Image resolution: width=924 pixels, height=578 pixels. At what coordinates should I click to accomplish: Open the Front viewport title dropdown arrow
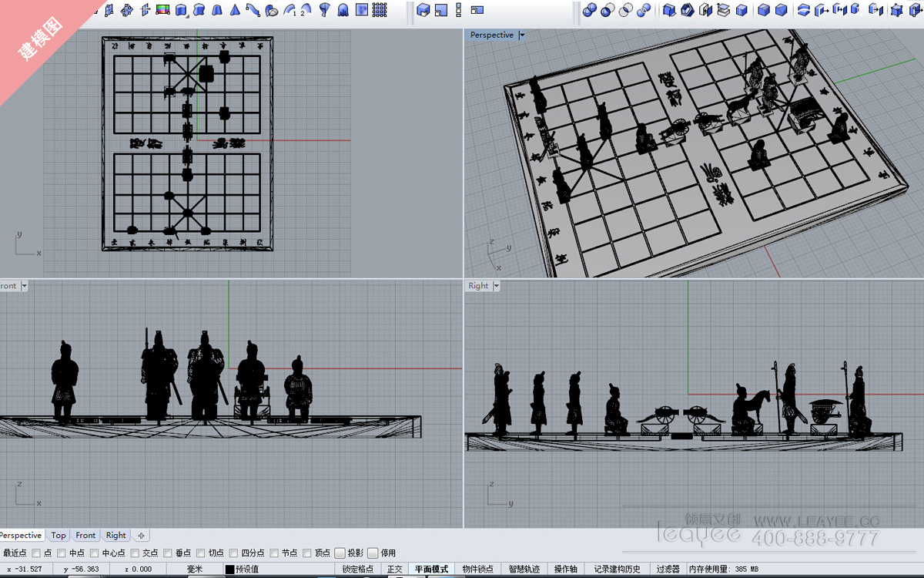point(24,286)
